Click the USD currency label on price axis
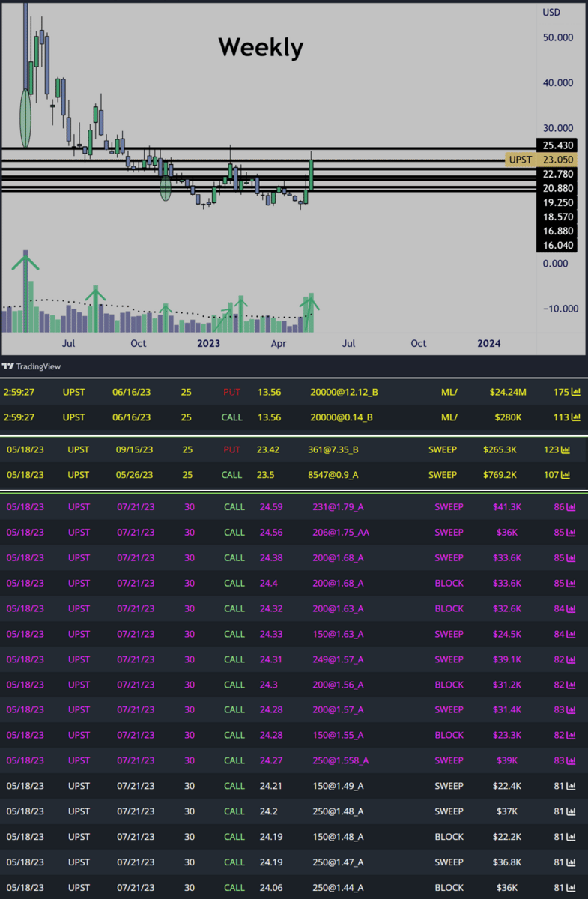 point(551,12)
